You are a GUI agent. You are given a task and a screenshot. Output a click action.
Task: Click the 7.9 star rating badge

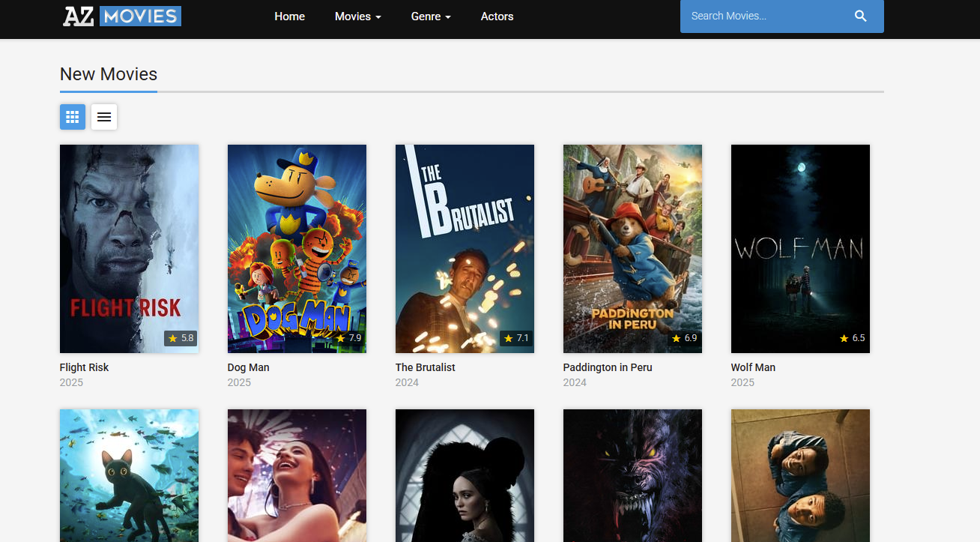[348, 338]
